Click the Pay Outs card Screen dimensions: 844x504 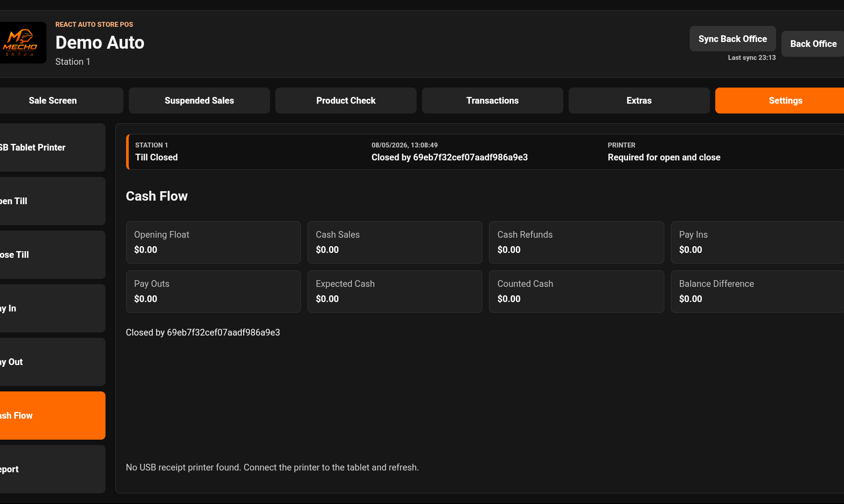coord(213,291)
